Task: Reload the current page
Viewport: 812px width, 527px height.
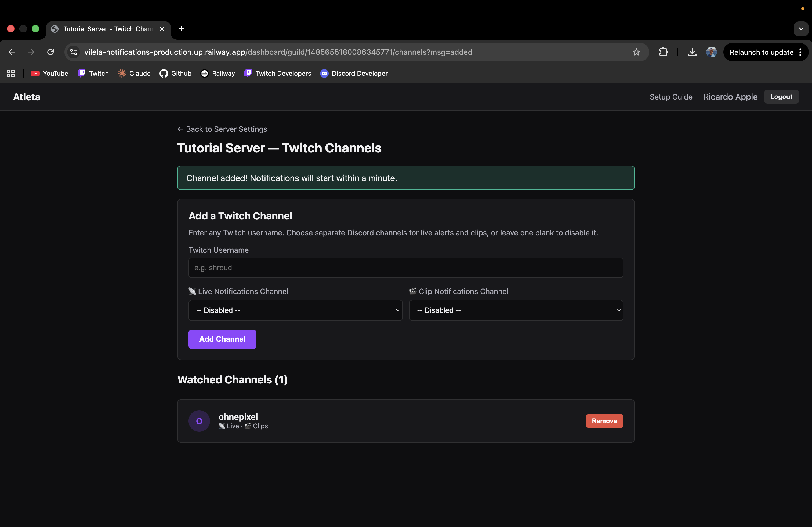Action: pyautogui.click(x=50, y=52)
